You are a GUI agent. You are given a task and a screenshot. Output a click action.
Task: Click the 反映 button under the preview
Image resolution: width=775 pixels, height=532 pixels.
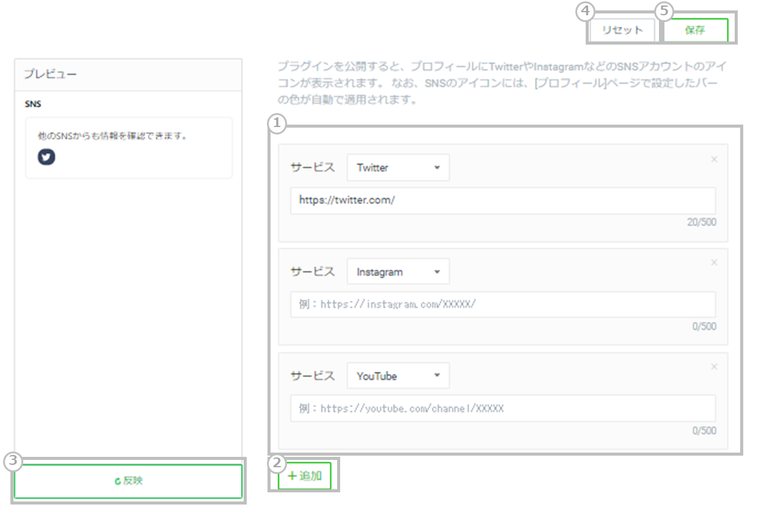pos(128,481)
